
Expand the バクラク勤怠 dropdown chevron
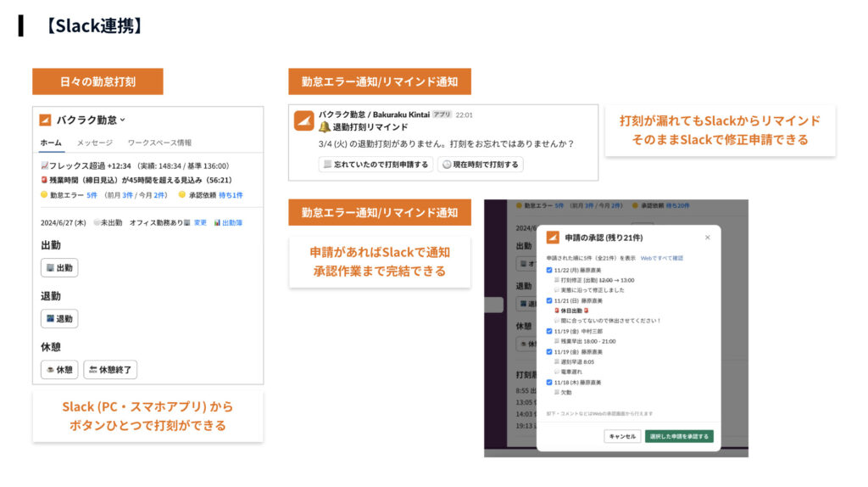pos(122,120)
